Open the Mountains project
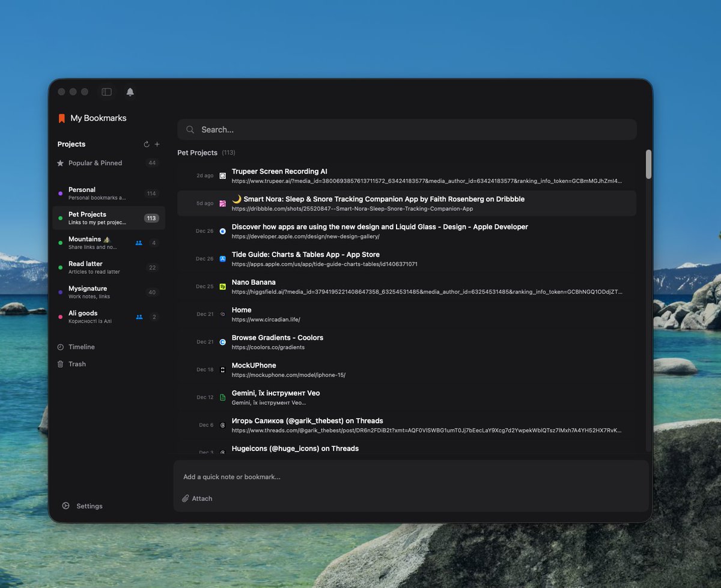The height and width of the screenshot is (588, 721). [x=108, y=243]
